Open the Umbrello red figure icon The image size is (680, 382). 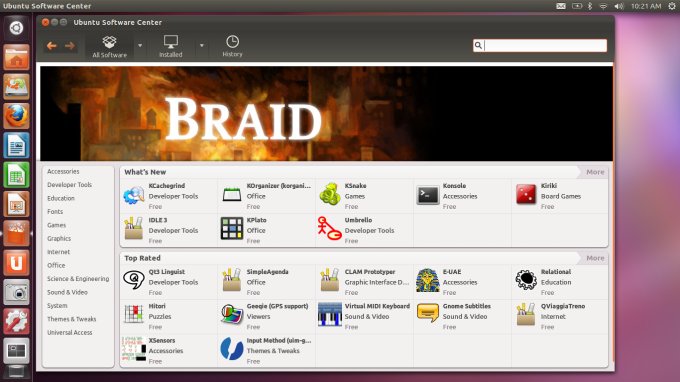330,229
